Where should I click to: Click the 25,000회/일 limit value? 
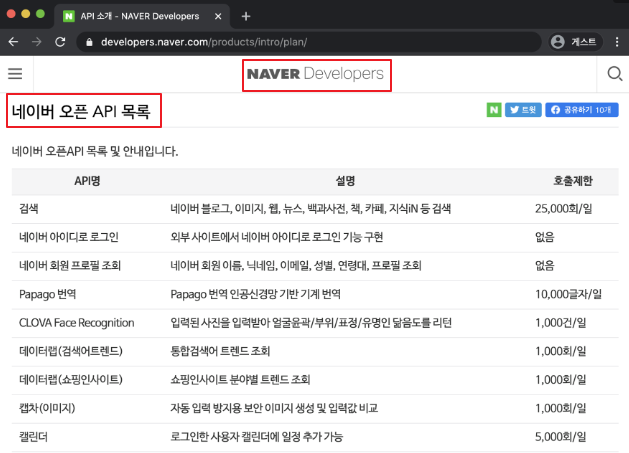563,209
